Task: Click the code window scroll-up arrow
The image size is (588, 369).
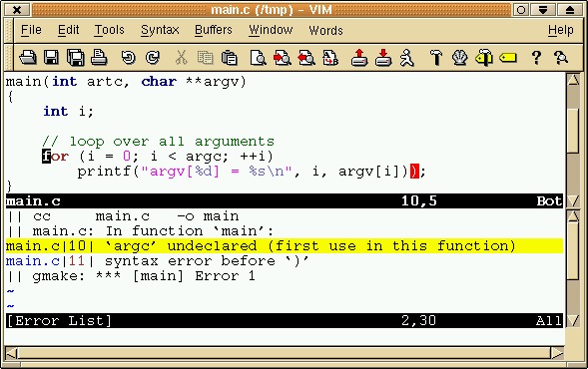Action: [x=573, y=80]
